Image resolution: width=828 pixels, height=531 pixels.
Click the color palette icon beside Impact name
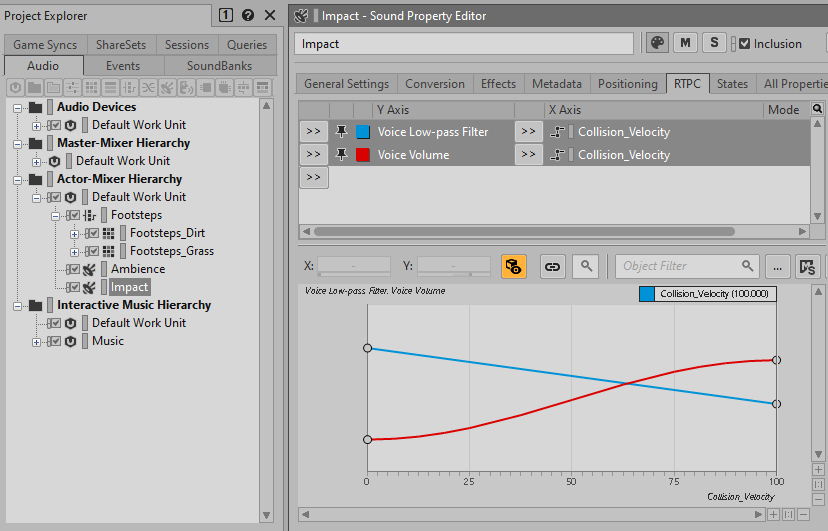pos(657,43)
